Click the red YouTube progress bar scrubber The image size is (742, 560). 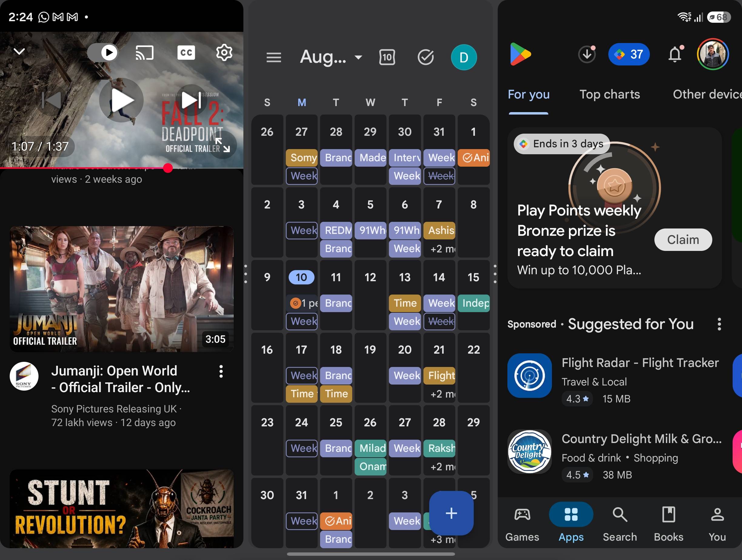pyautogui.click(x=168, y=168)
